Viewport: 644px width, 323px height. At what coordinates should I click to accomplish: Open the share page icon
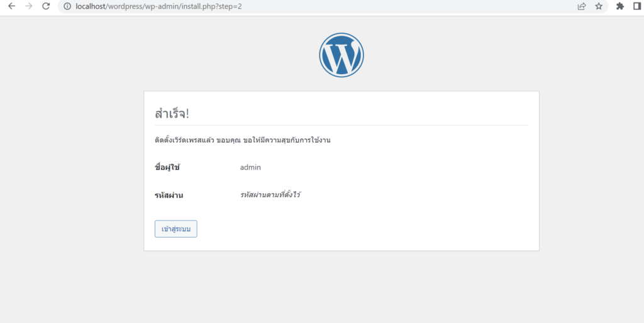[x=582, y=6]
